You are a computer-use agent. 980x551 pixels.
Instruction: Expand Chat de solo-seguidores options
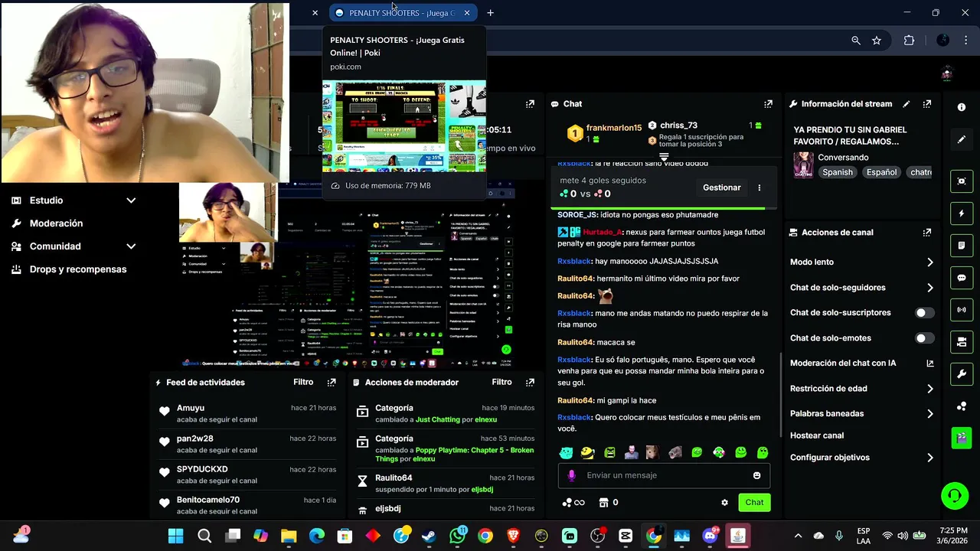pos(929,288)
